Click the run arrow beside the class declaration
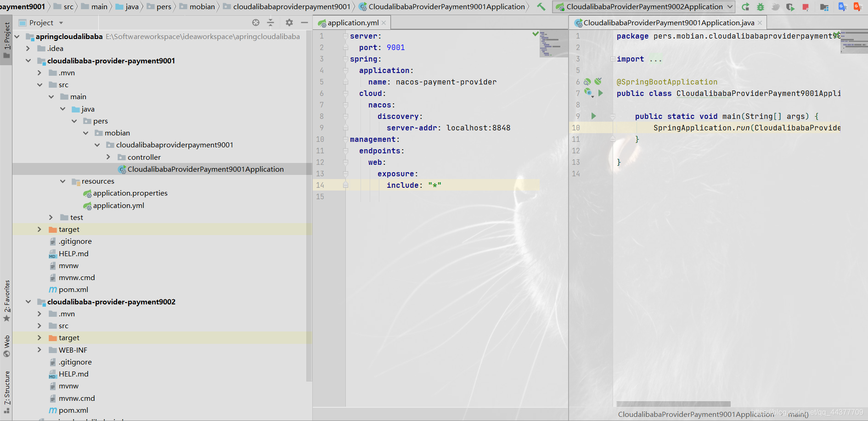 click(x=600, y=93)
